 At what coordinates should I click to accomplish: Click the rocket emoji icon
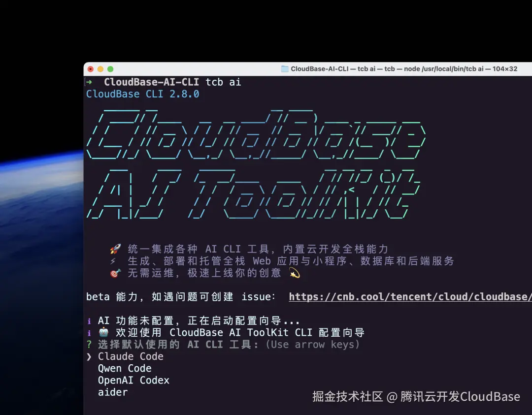[x=115, y=249]
